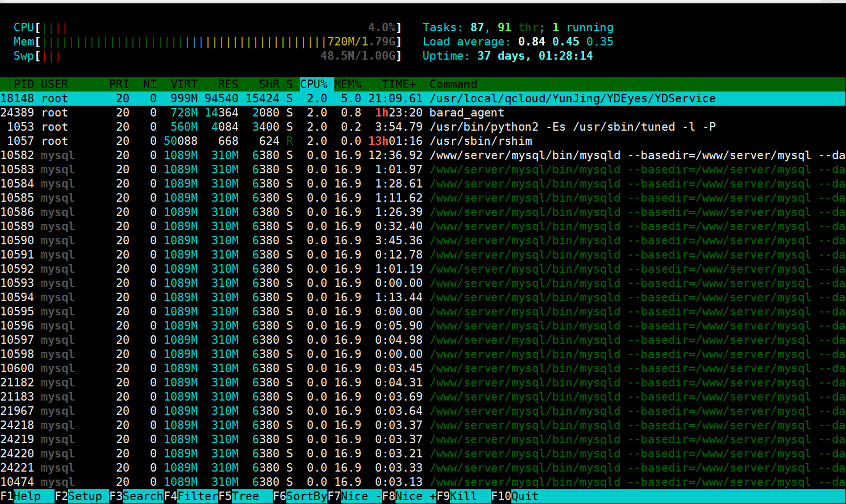Sort by the RES column header

click(228, 84)
